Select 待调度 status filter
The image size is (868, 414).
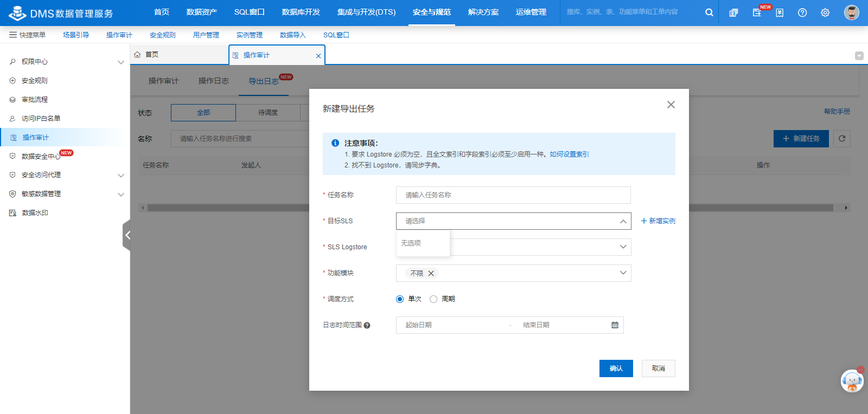point(268,113)
